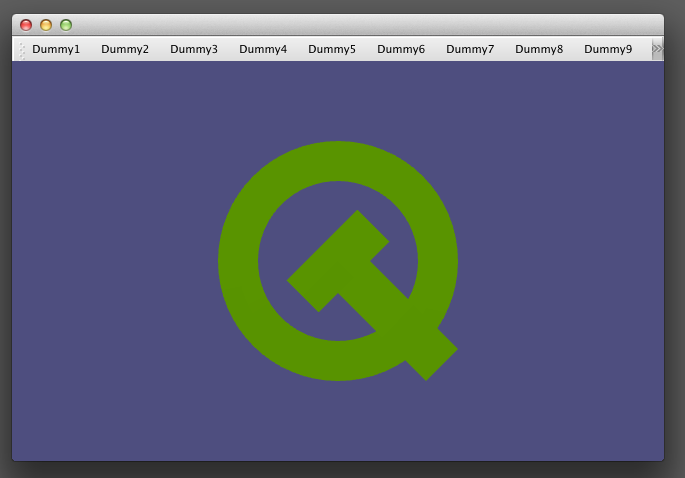Viewport: 685px width, 478px height.
Task: Click Dummy5 in the toolbar
Action: point(332,49)
